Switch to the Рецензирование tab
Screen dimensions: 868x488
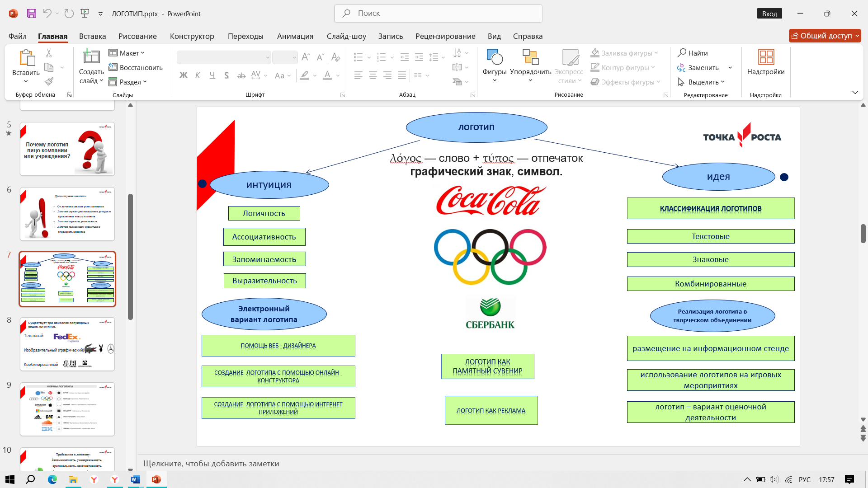pyautogui.click(x=445, y=36)
